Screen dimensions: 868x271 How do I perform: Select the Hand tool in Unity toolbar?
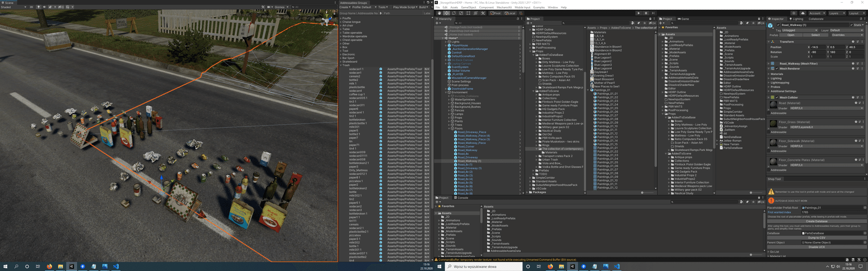(x=439, y=13)
